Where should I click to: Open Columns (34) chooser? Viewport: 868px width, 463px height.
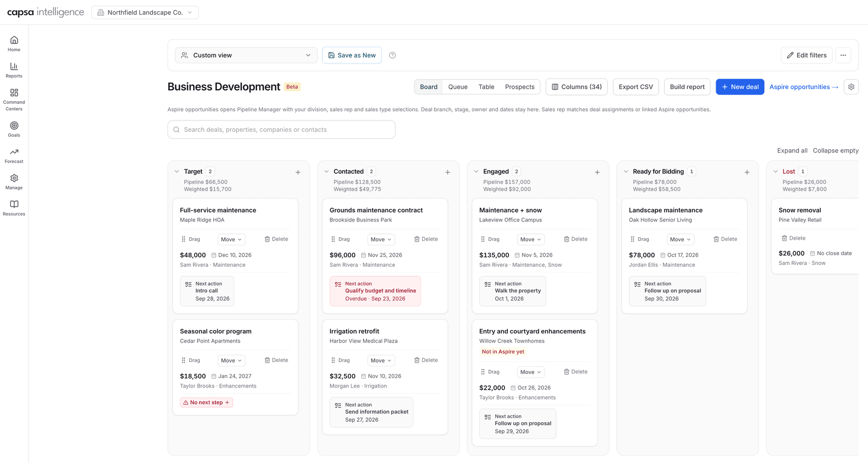tap(577, 87)
